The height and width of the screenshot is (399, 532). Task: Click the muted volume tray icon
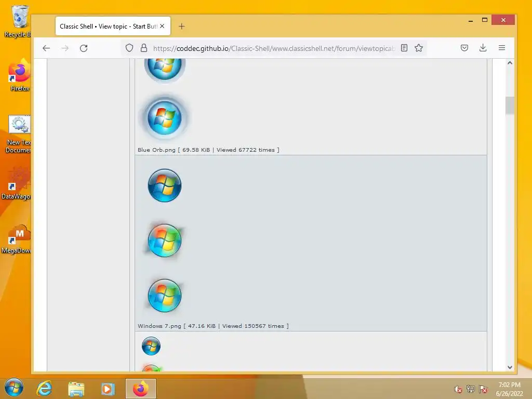[x=458, y=389]
